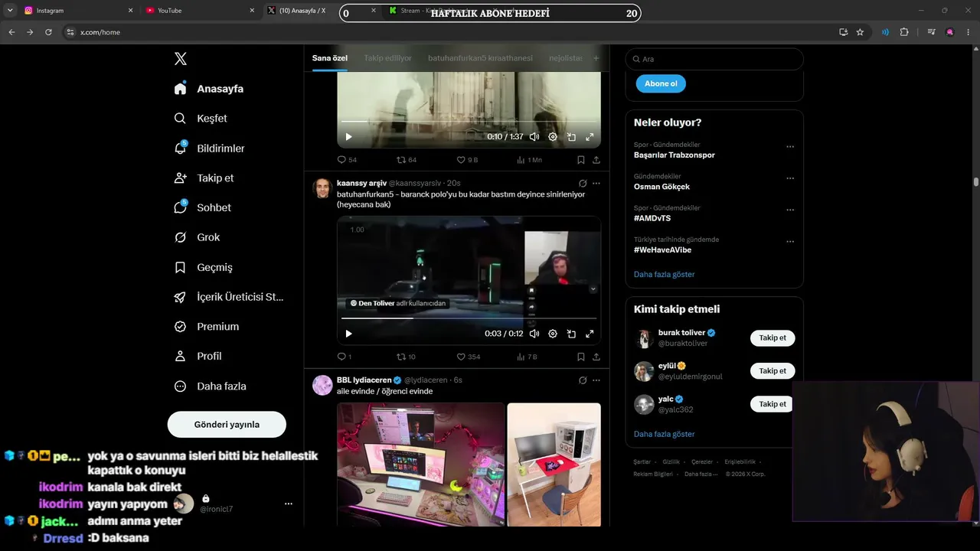Switch to Takip ediliyor timeline tab
The width and height of the screenshot is (980, 551).
pos(387,58)
